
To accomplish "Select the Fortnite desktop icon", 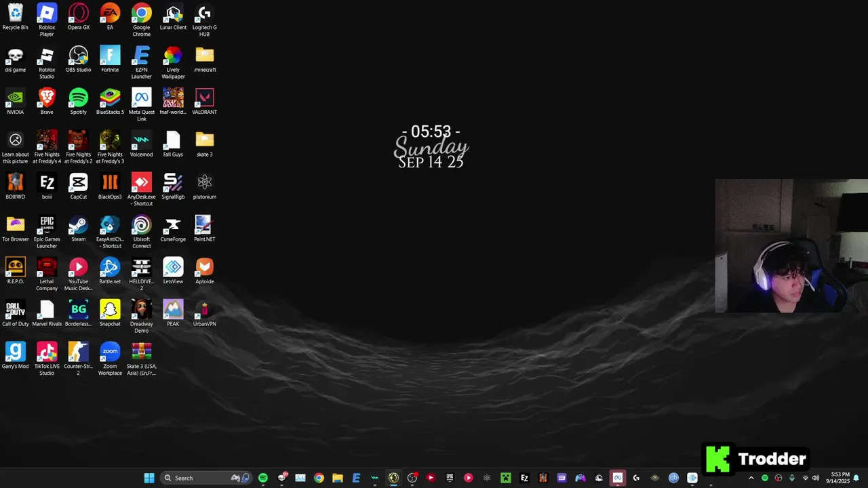I will (110, 60).
